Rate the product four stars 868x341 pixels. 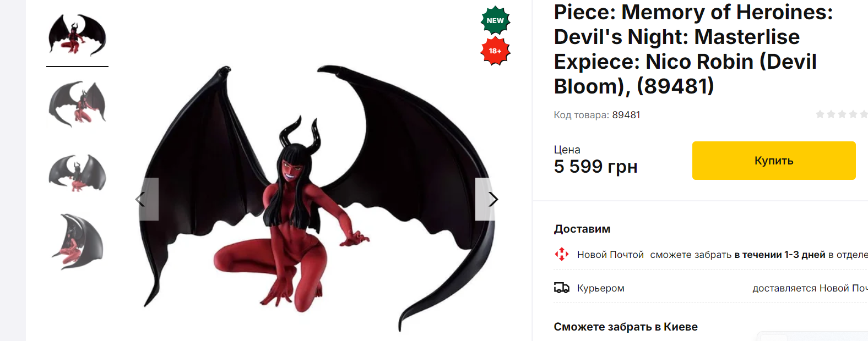[853, 114]
